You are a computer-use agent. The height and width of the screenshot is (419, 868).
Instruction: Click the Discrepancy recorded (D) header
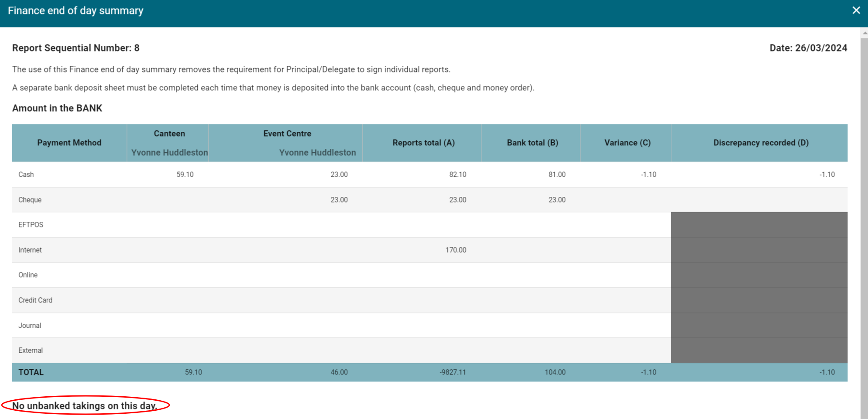[x=761, y=143]
